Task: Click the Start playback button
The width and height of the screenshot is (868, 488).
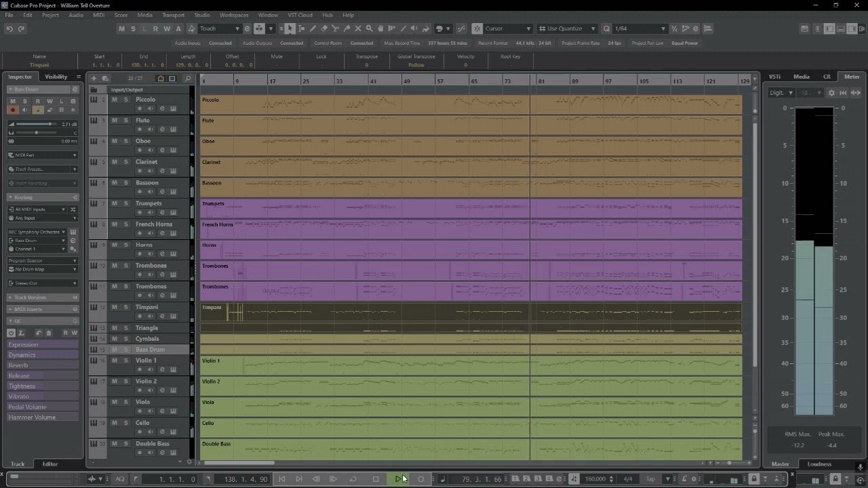Action: (x=398, y=479)
